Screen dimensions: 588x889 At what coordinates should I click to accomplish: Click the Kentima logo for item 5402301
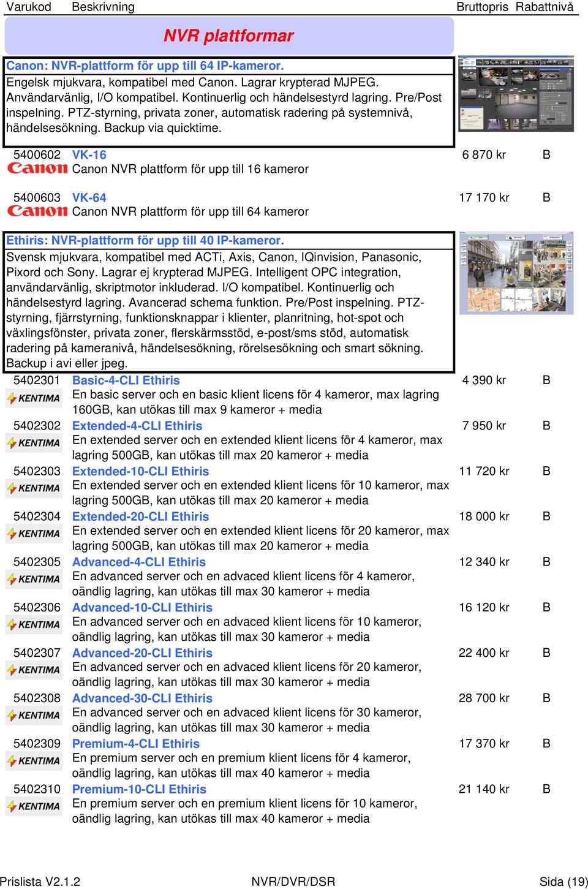tap(34, 398)
